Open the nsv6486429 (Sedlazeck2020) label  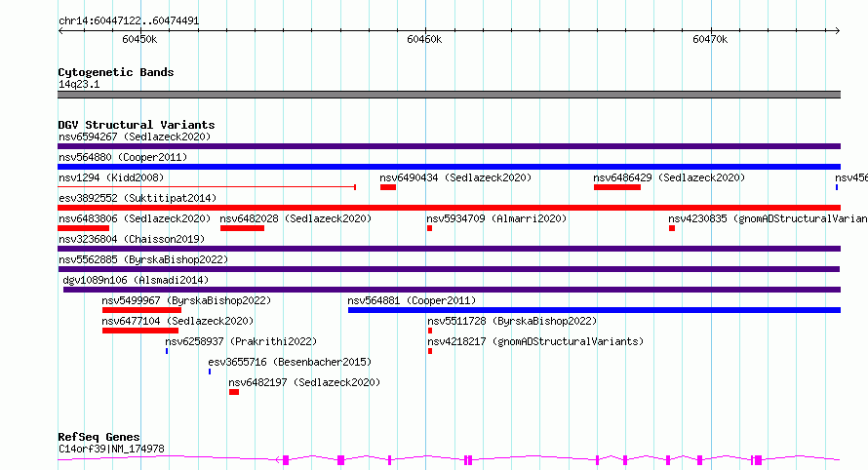[669, 177]
